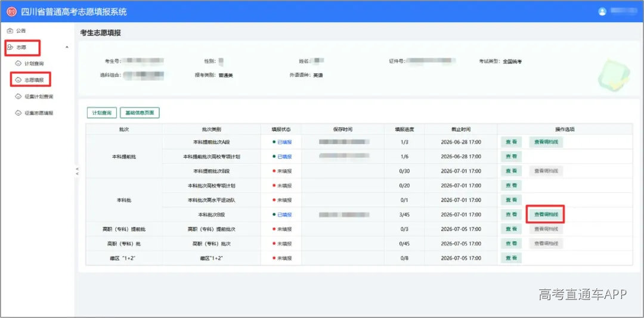Collapse the sidebar using the double-arrow handle
The image size is (644, 318).
click(77, 172)
